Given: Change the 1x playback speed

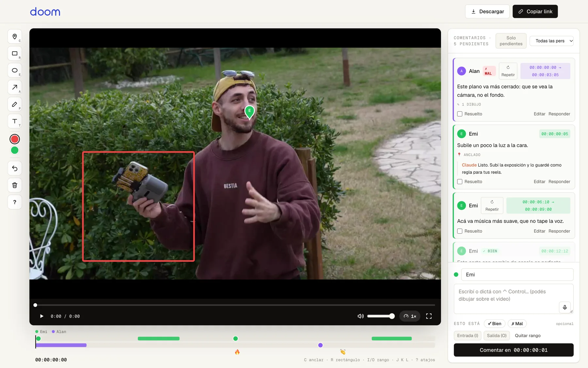Looking at the screenshot, I should (x=410, y=316).
